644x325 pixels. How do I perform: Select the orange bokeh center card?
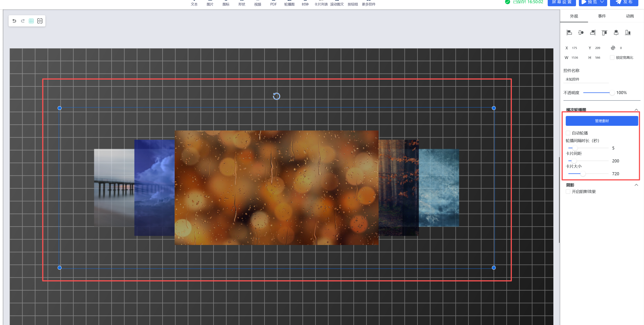point(277,187)
